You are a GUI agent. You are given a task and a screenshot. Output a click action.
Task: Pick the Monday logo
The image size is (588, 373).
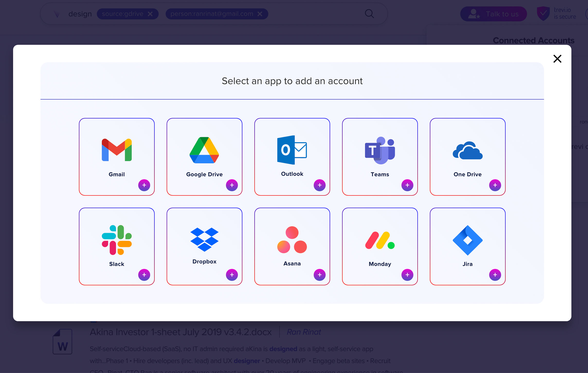380,240
